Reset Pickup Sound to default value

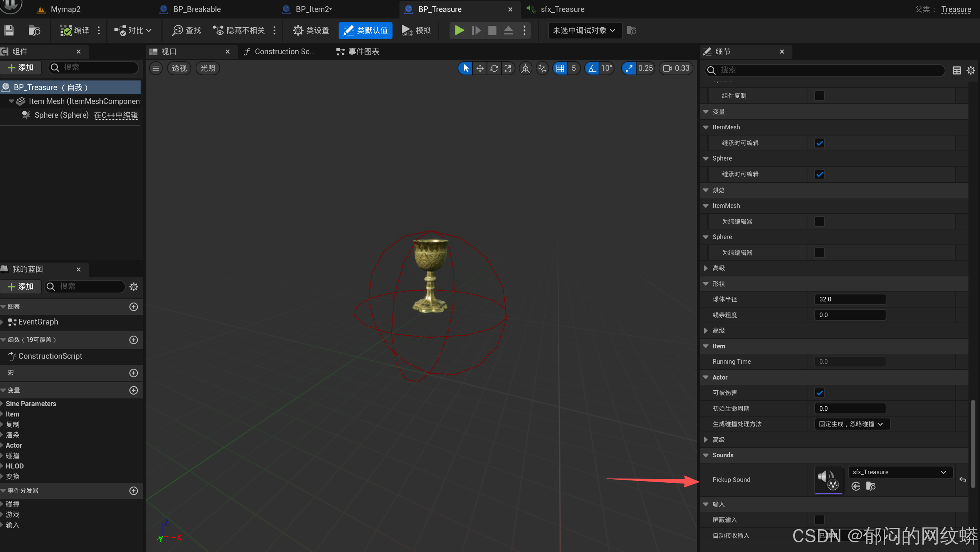[962, 480]
